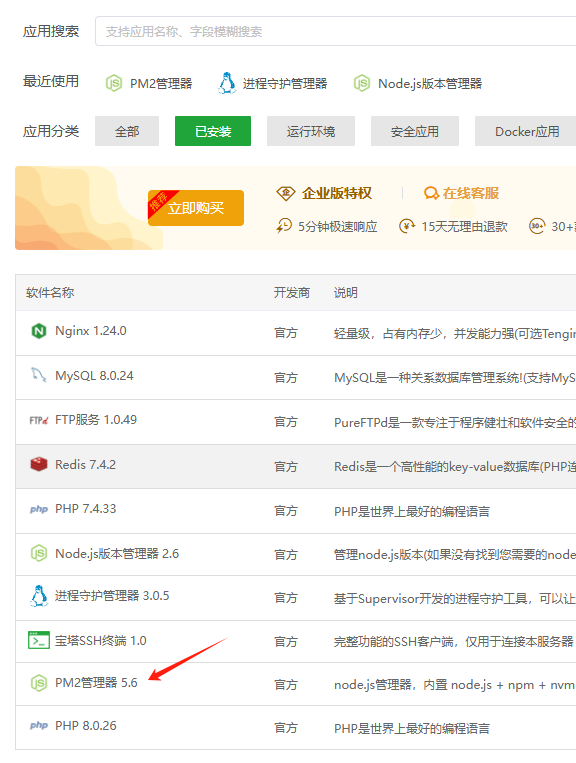The width and height of the screenshot is (576, 763).
Task: Select the 全部 category tab
Action: click(127, 131)
